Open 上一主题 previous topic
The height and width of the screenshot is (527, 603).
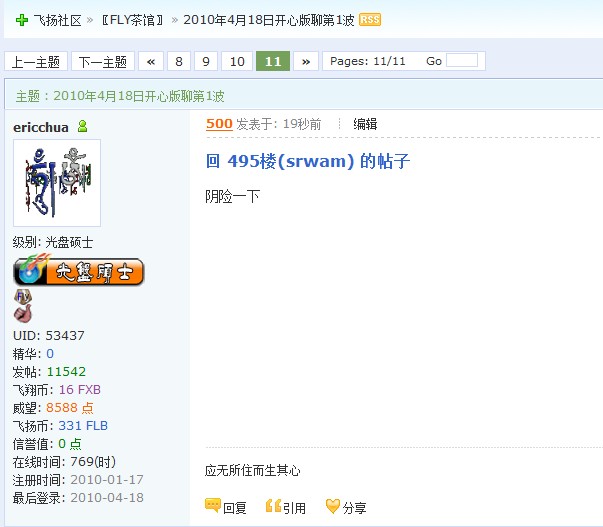point(36,61)
